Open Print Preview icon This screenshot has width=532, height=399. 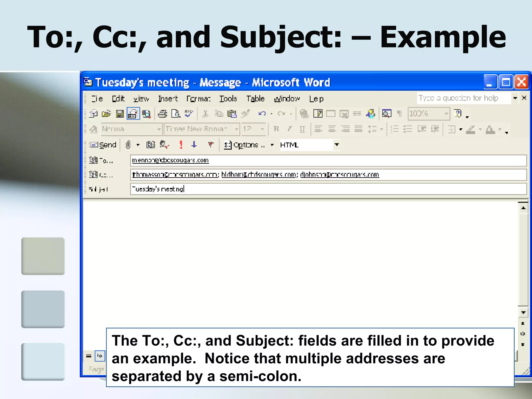pyautogui.click(x=176, y=114)
